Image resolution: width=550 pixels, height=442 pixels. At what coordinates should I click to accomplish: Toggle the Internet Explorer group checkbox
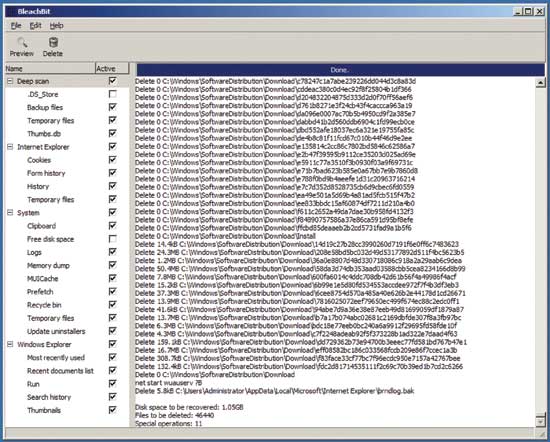coord(113,147)
